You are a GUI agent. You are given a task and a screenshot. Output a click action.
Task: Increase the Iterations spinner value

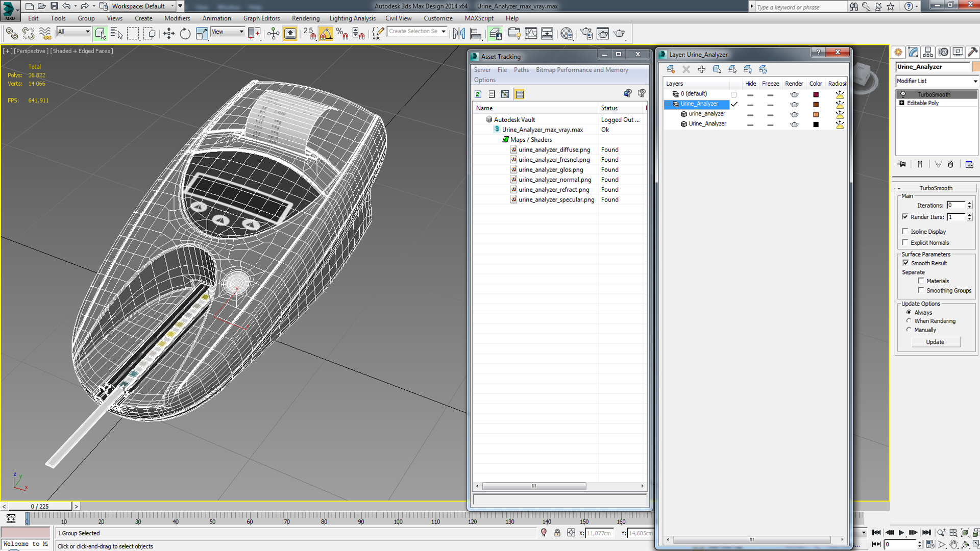[969, 203]
